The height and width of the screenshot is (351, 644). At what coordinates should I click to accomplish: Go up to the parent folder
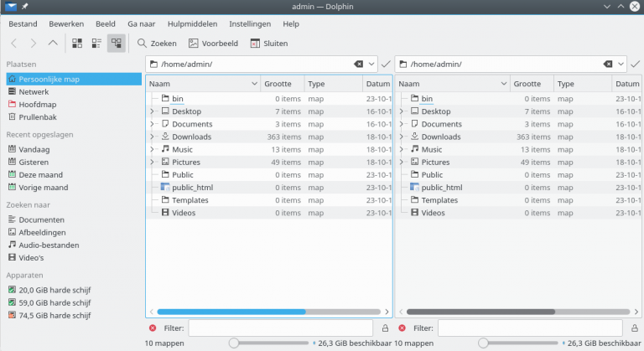pos(54,43)
